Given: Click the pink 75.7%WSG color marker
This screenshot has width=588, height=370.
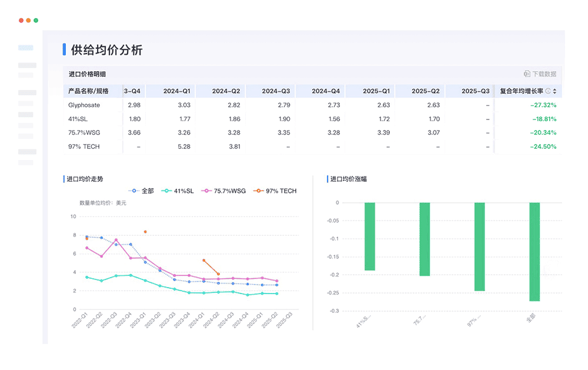Looking at the screenshot, I should click(207, 191).
